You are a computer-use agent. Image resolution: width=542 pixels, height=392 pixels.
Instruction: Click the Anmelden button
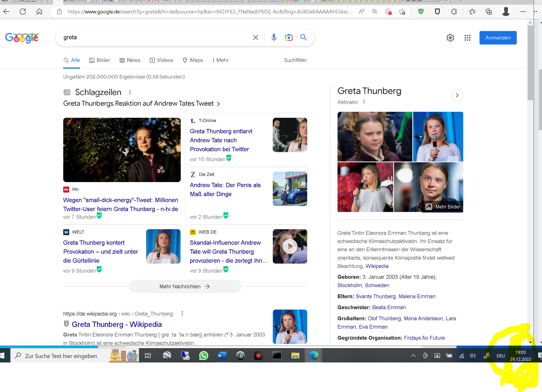point(498,38)
